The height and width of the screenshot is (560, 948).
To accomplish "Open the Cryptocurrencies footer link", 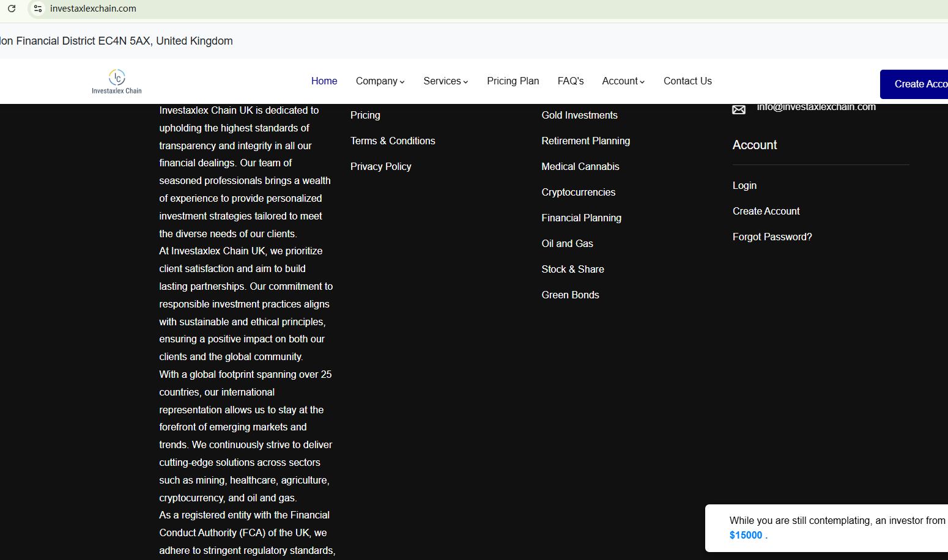I will click(x=578, y=192).
